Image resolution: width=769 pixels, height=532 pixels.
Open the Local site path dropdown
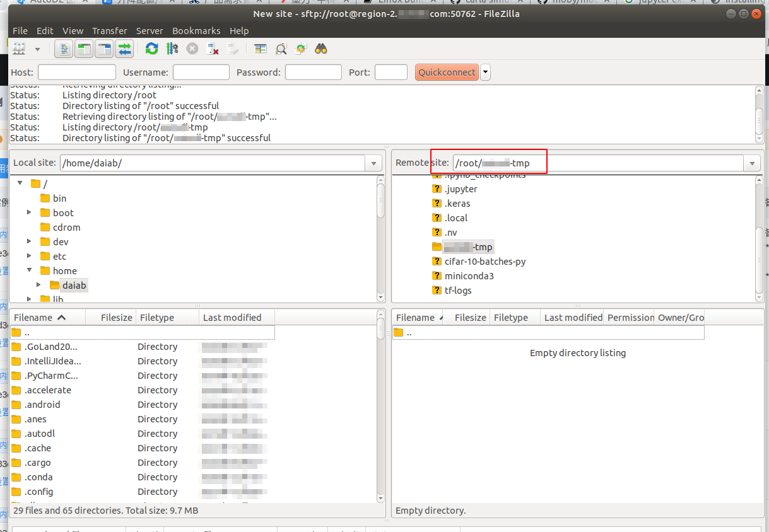pos(373,163)
